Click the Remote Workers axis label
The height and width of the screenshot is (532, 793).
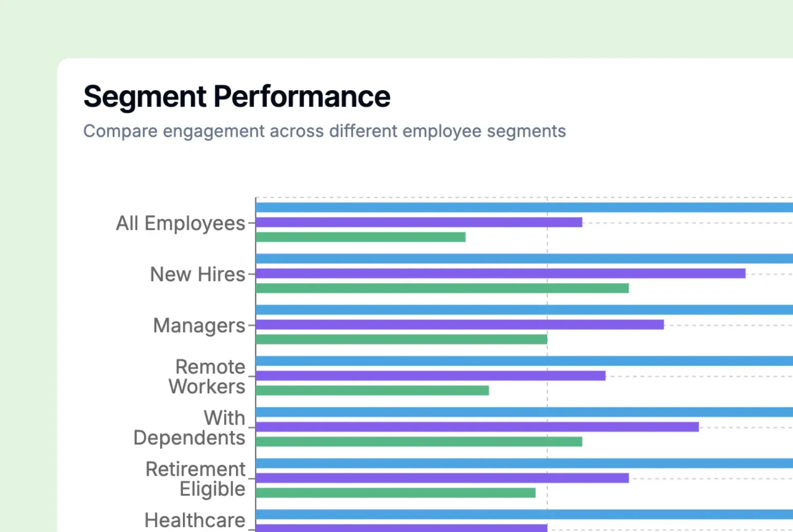point(207,376)
